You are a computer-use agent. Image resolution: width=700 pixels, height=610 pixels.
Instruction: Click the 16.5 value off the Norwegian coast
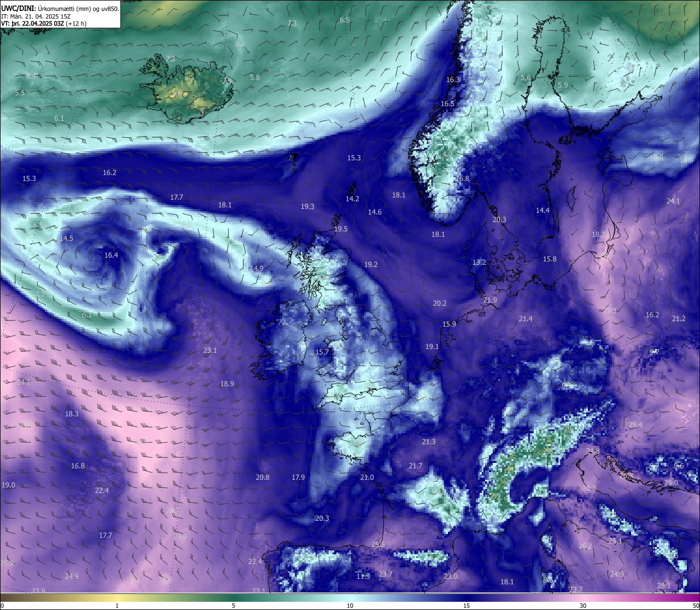(447, 103)
